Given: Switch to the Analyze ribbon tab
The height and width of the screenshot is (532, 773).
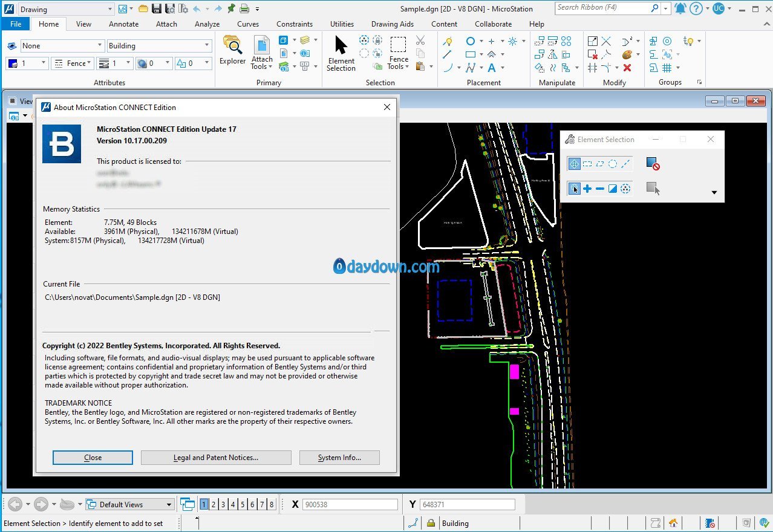Looking at the screenshot, I should tap(207, 24).
